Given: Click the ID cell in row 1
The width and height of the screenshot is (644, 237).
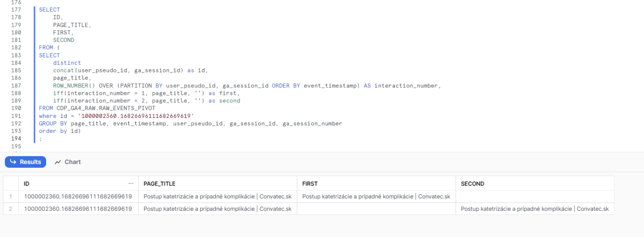Looking at the screenshot, I should [78, 196].
